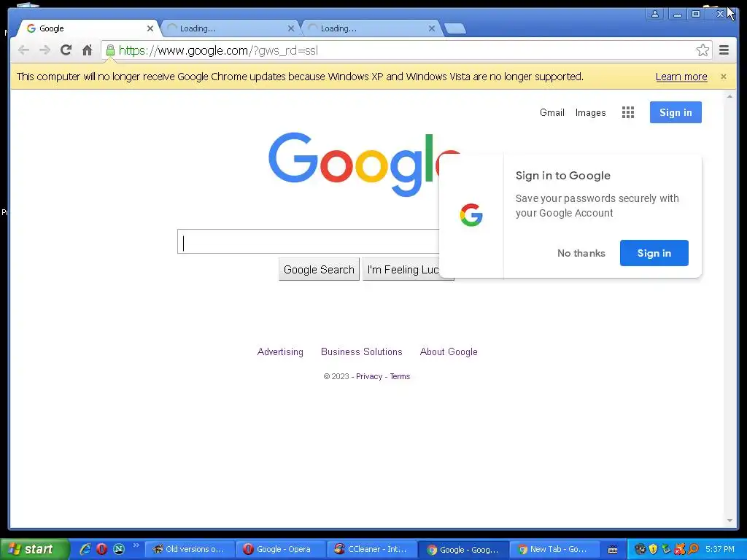Click the magnifier tray icon
This screenshot has height=560, width=747.
(x=693, y=549)
